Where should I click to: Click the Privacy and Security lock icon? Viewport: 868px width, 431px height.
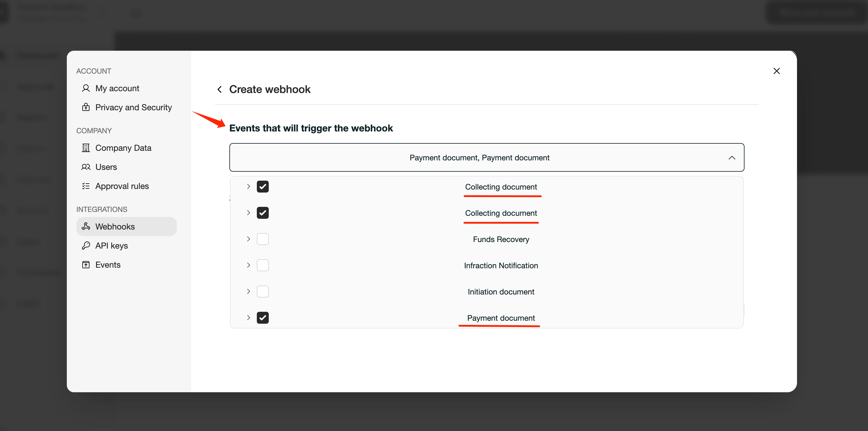(86, 107)
